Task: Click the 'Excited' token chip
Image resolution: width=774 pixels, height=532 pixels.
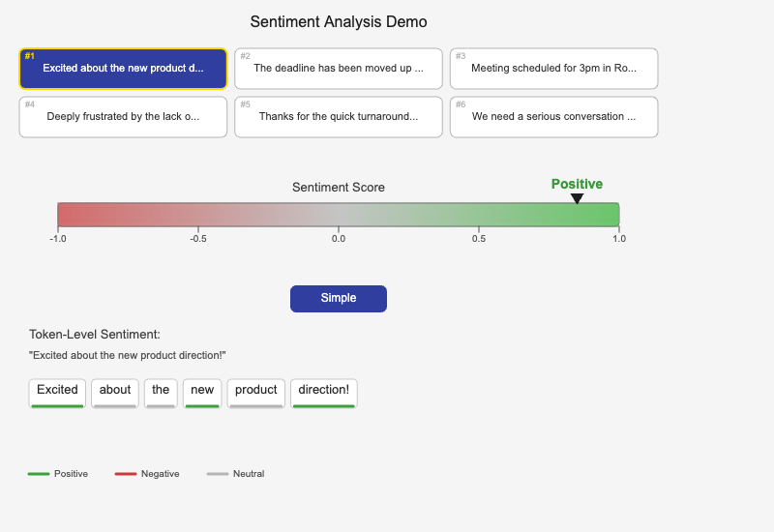Action: 57,391
